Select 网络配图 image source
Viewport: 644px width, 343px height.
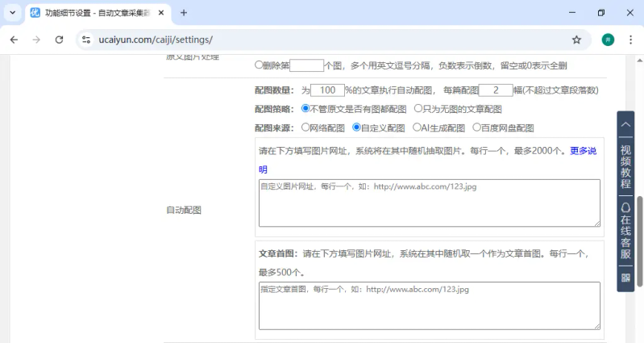click(x=305, y=128)
